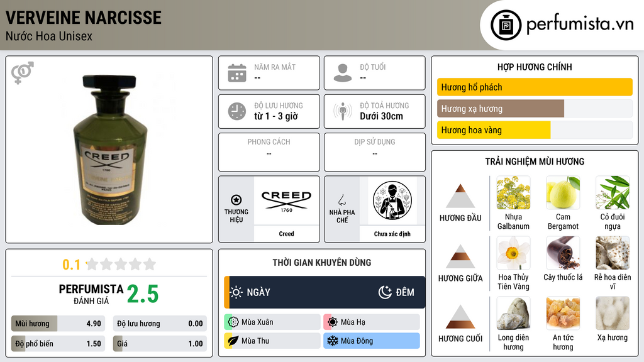Click the Hương hổ phách accord bar
Viewport: 644px width, 362px height.
(535, 87)
